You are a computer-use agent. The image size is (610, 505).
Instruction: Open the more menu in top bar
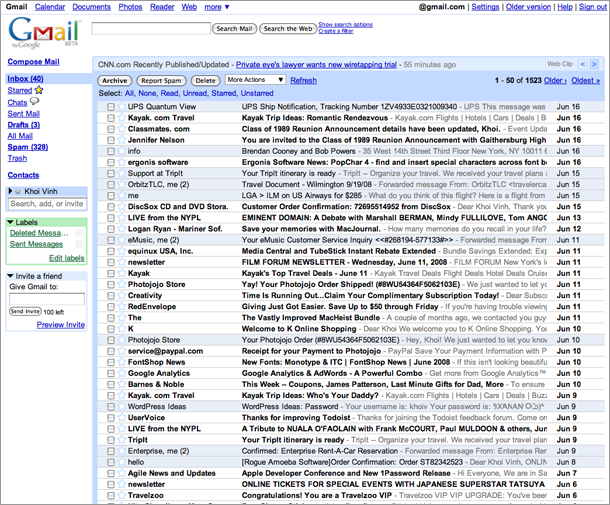pos(217,7)
